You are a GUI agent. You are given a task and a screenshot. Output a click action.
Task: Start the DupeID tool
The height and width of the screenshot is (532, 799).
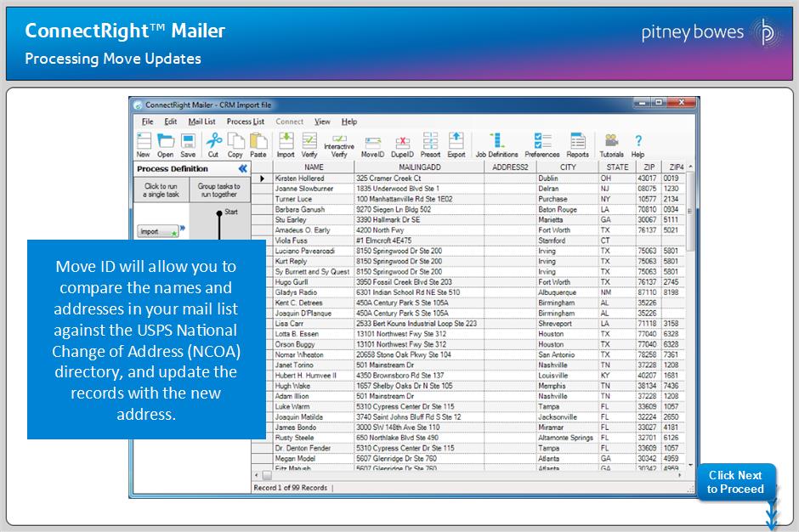tap(402, 147)
